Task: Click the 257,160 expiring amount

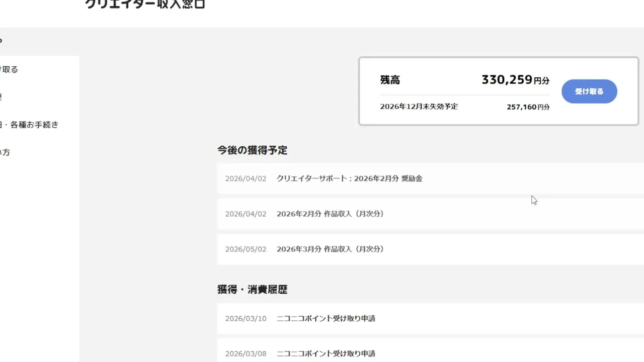Action: tap(521, 107)
